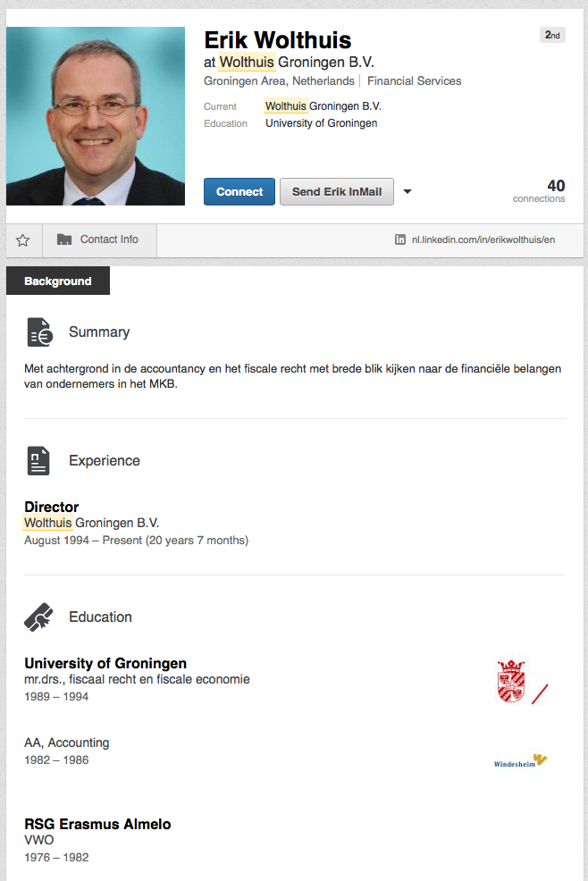Viewport: 588px width, 881px height.
Task: Click the Summary section icon
Action: 38,332
